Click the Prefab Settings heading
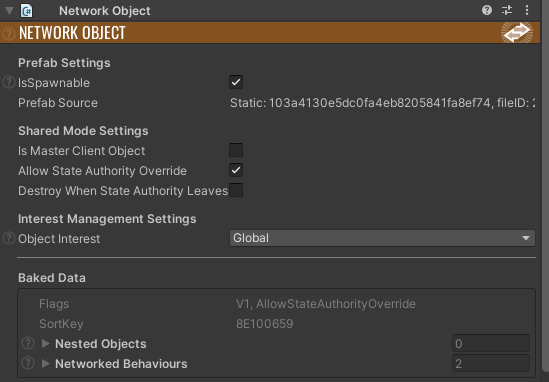 click(64, 63)
